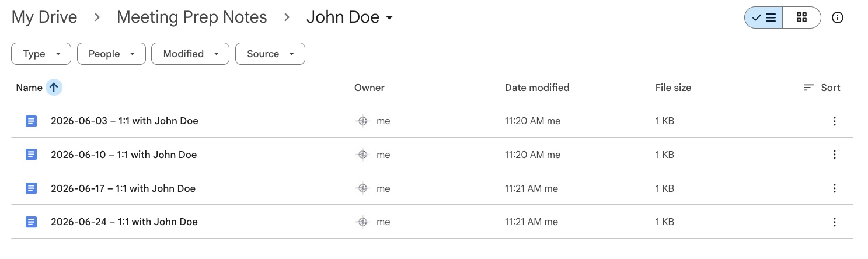Open more actions for 2026-06-03 file
The image size is (868, 259).
pyautogui.click(x=835, y=121)
